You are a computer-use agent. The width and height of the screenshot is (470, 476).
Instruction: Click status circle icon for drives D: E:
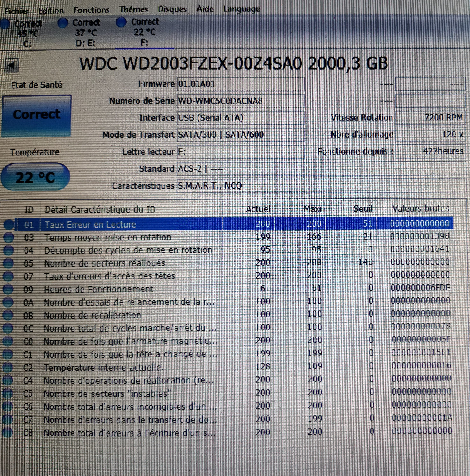(x=63, y=23)
